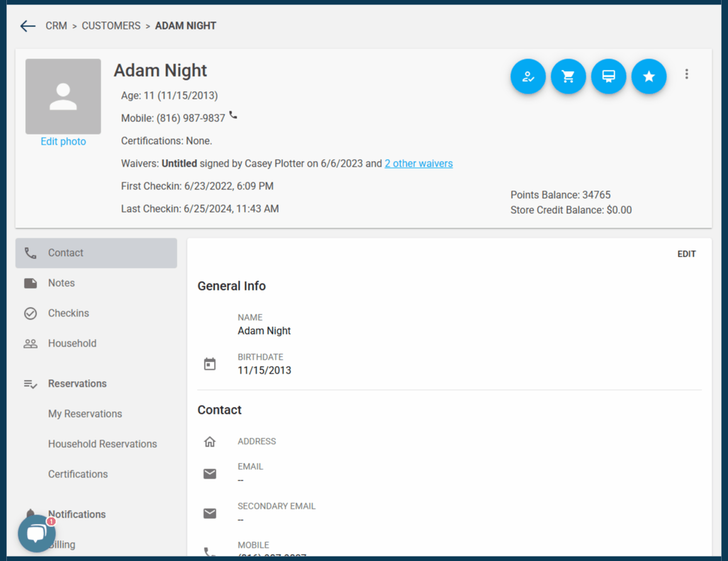Click the customer profile photo placeholder
728x561 pixels.
tap(63, 96)
